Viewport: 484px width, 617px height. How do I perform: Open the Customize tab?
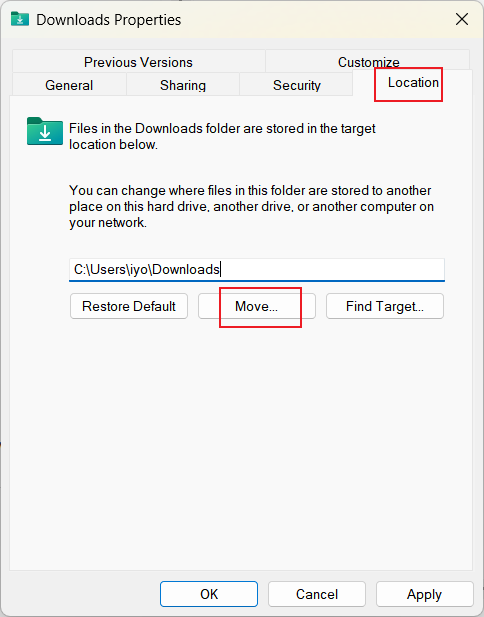(368, 61)
